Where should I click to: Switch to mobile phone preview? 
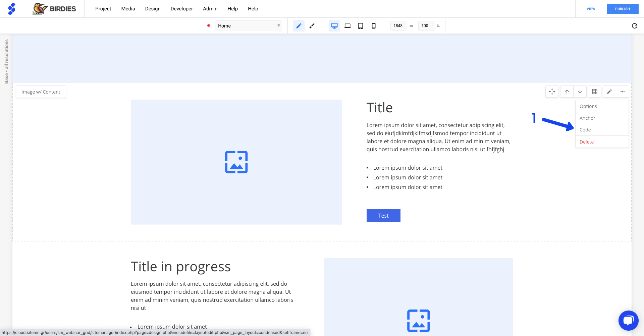374,26
